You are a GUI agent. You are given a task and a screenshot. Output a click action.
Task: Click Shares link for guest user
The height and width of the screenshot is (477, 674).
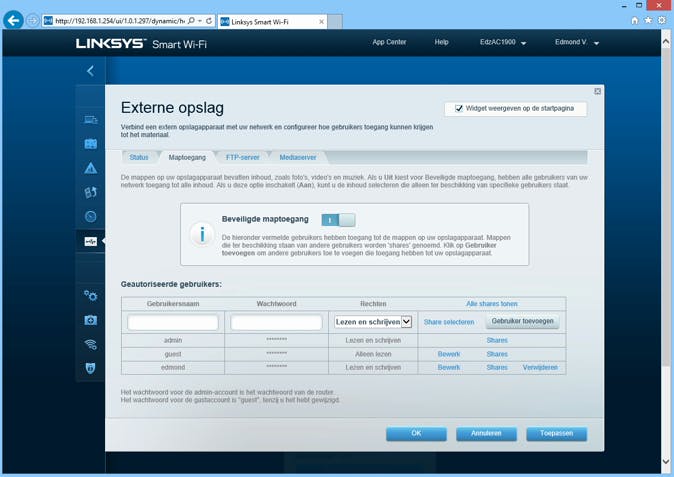[x=497, y=354]
